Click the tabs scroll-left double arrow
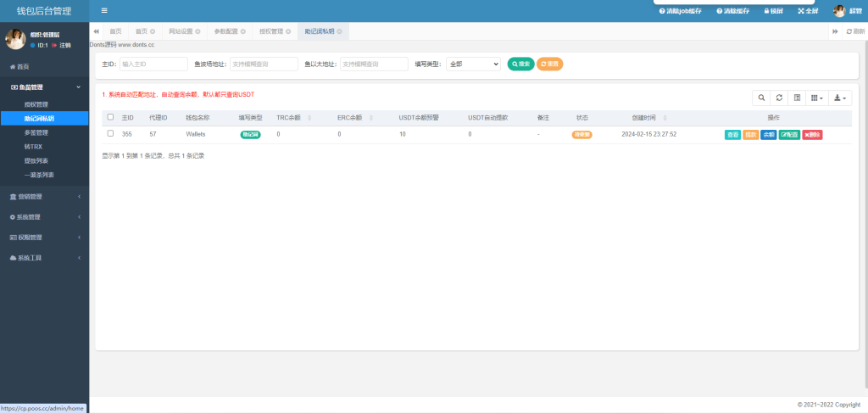 point(97,31)
